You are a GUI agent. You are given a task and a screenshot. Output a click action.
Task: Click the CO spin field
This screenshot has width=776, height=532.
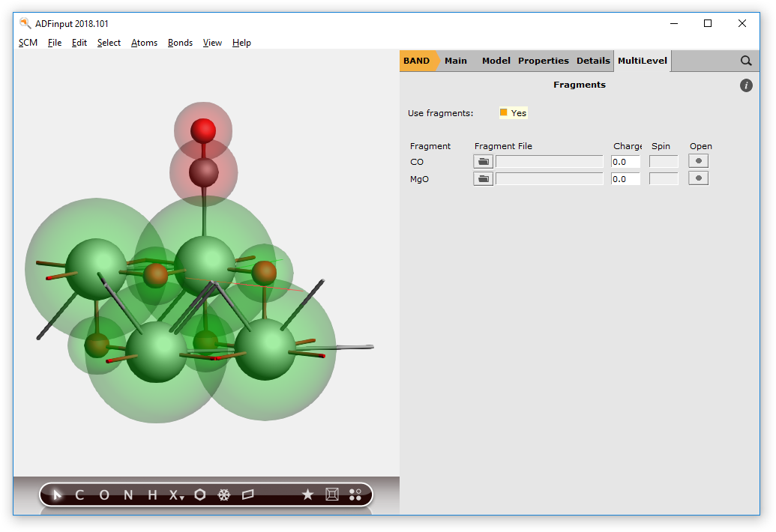[x=664, y=162]
